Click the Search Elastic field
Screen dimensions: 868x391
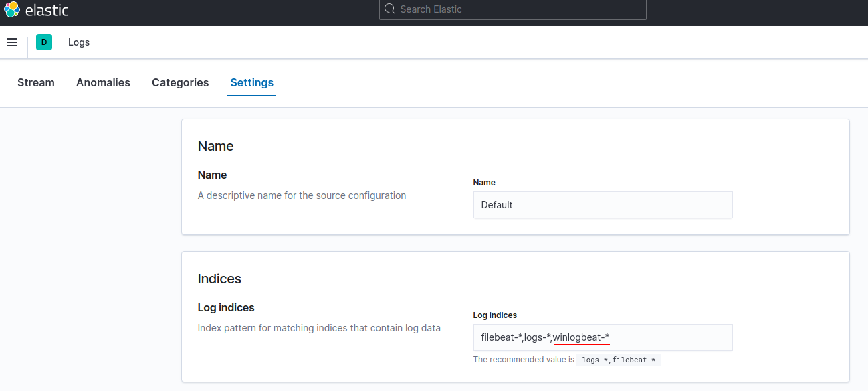512,9
